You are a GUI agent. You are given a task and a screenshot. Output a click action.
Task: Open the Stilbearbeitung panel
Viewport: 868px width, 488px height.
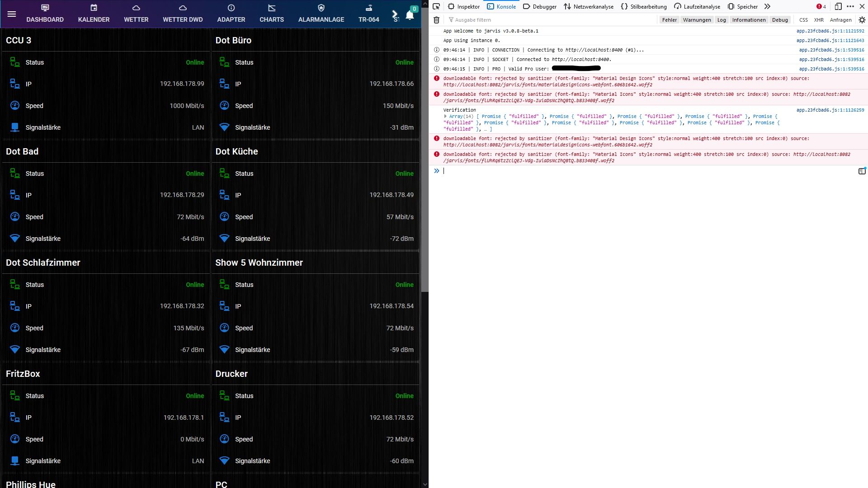(x=644, y=6)
